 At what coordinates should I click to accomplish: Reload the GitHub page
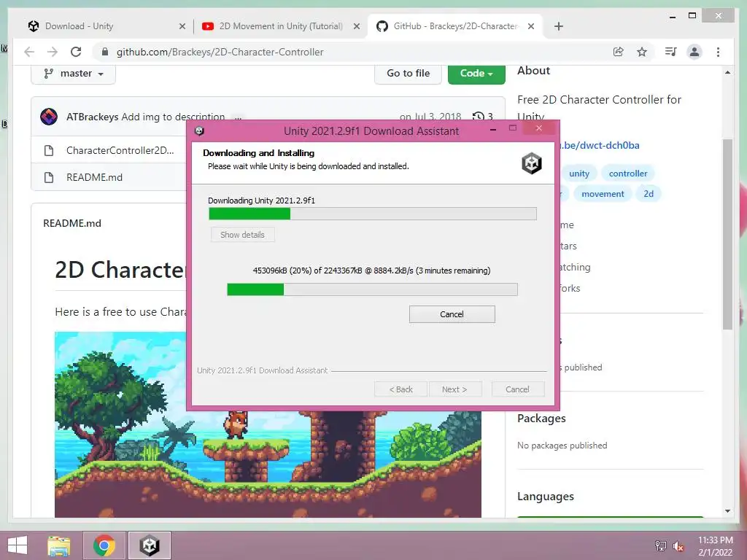click(76, 52)
